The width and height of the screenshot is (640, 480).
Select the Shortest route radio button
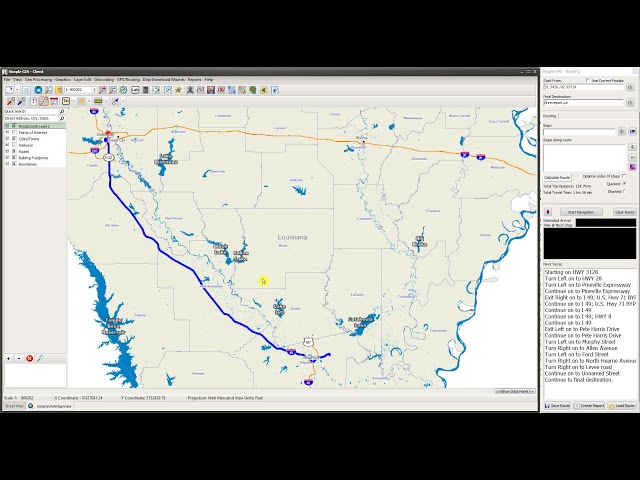(624, 191)
